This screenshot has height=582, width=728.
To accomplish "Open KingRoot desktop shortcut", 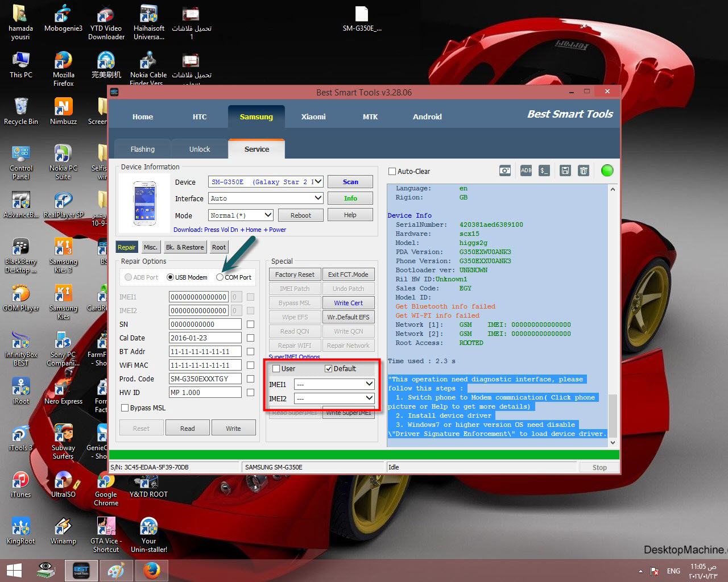I will 20,531.
